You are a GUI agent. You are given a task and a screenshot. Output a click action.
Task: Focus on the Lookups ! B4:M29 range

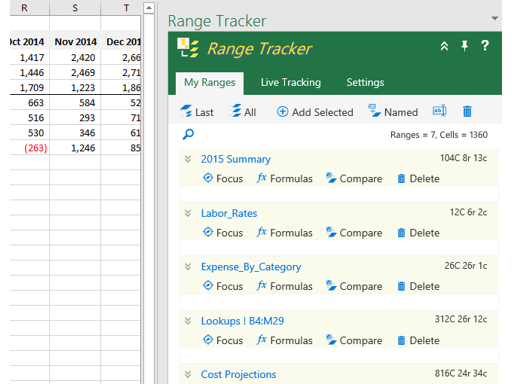(x=223, y=340)
